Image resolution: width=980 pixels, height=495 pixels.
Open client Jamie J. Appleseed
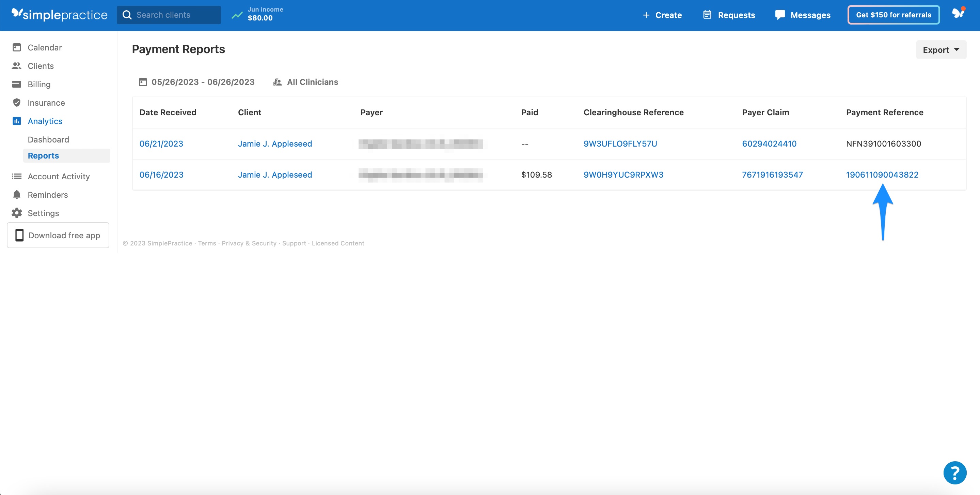(x=275, y=144)
